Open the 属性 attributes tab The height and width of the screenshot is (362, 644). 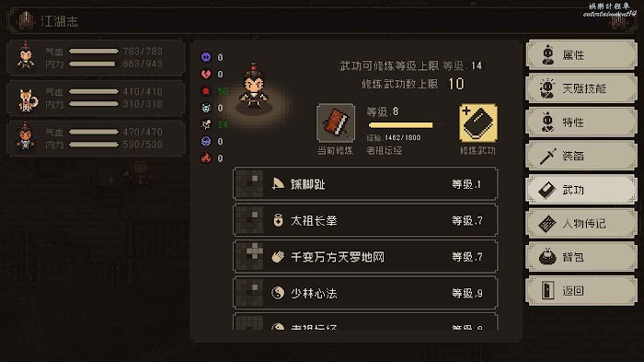[x=581, y=54]
